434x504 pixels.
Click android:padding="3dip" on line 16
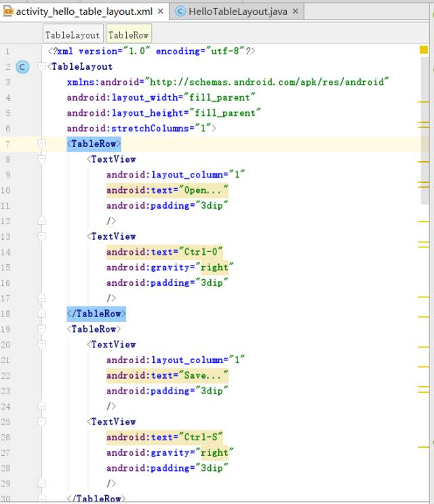click(x=167, y=282)
